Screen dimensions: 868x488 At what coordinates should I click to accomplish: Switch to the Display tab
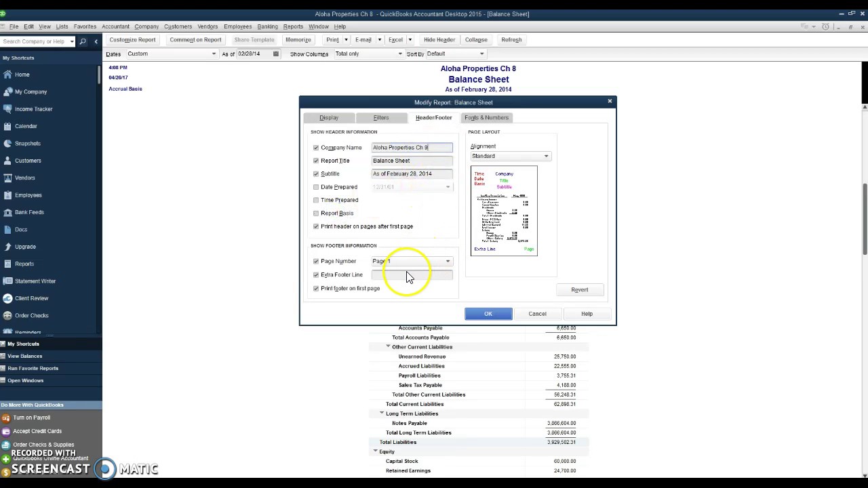pos(329,118)
